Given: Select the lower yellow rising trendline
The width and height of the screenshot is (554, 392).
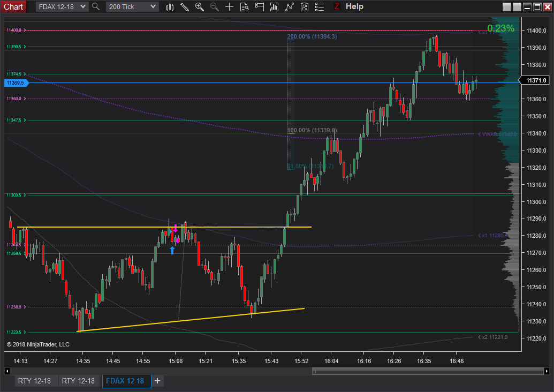Looking at the screenshot, I should [191, 320].
